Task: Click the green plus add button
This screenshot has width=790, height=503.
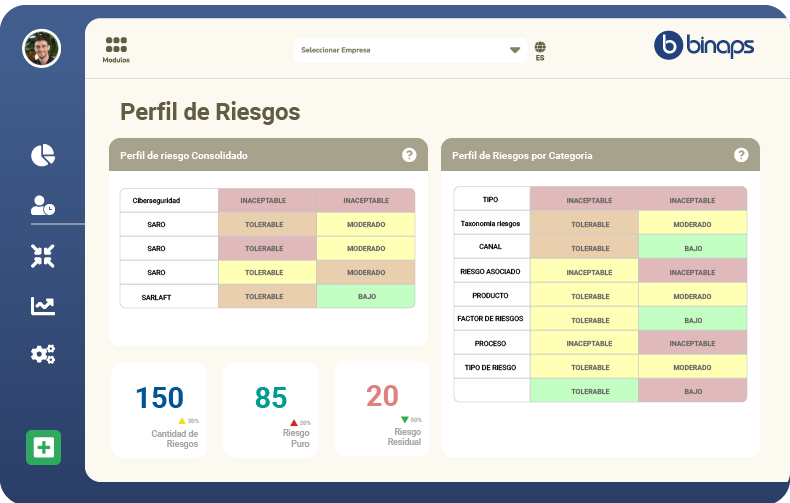Action: pos(43,447)
